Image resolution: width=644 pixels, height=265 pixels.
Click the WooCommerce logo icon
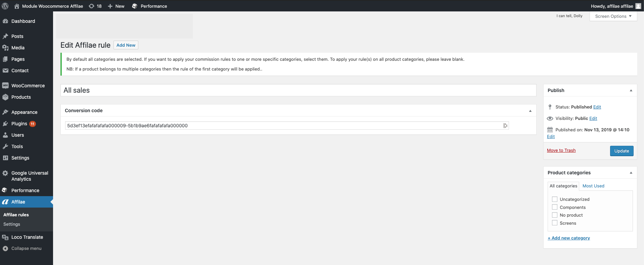coord(5,86)
